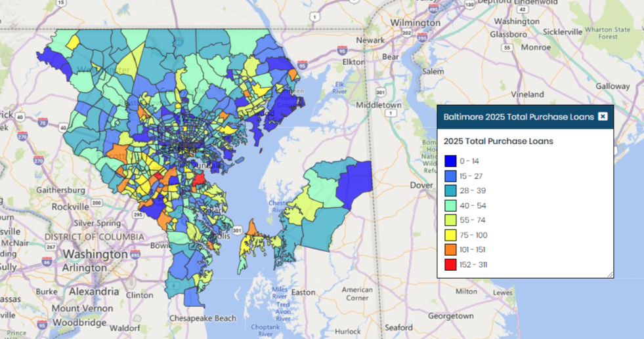The width and height of the screenshot is (644, 339).
Task: Click the 'Glassboro' map label
Action: 509,35
